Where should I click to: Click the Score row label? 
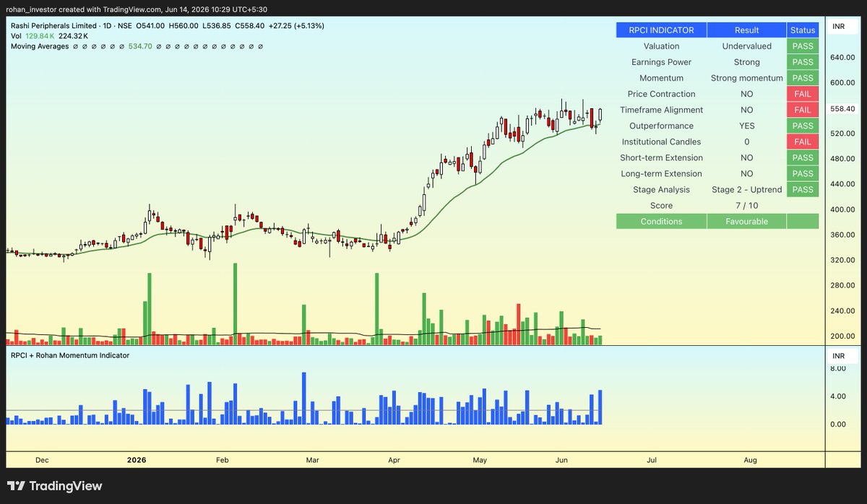point(661,205)
